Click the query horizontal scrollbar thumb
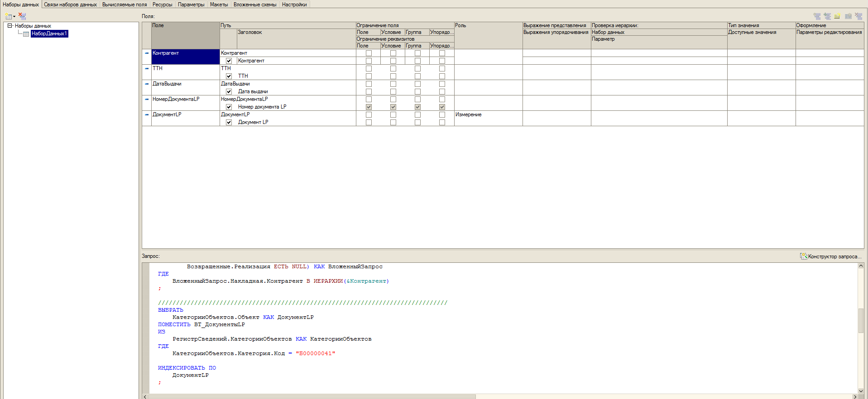Screen dimensions: 868x399 pyautogui.click(x=312, y=397)
